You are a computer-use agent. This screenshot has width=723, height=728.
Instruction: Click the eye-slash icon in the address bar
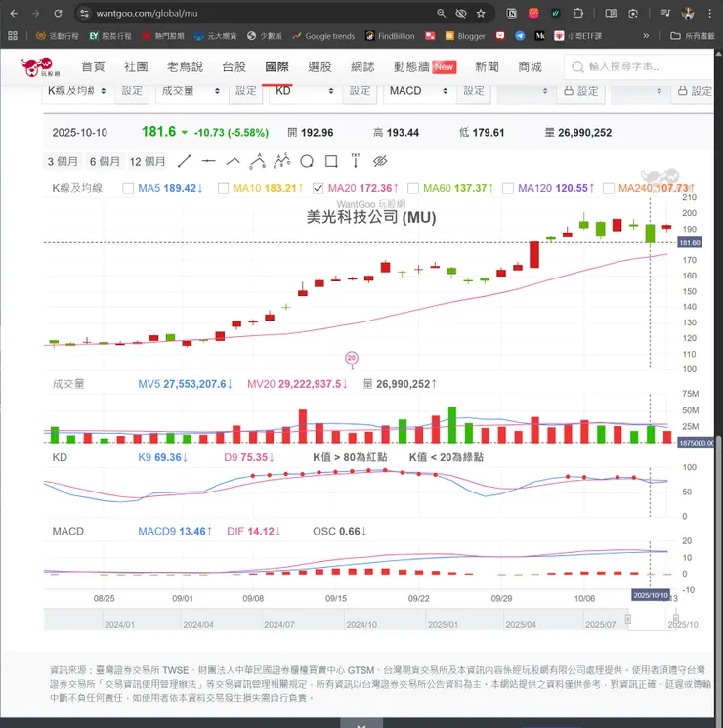(x=461, y=14)
